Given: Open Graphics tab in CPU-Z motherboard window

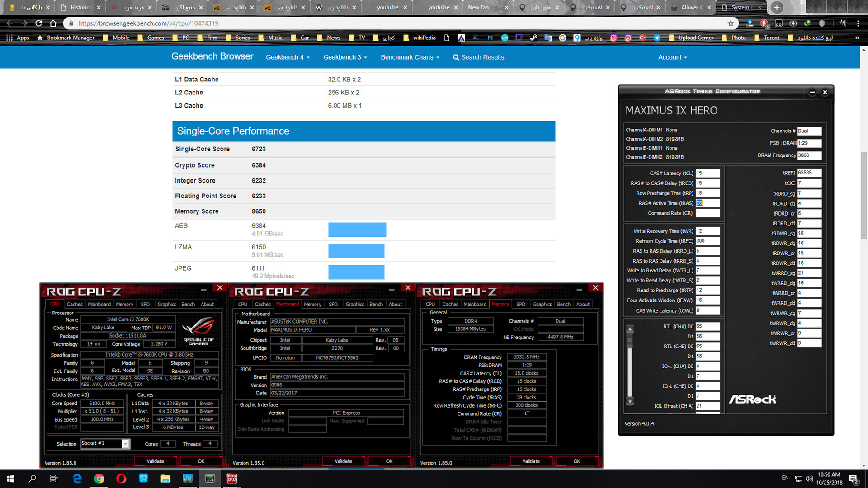Looking at the screenshot, I should (355, 304).
